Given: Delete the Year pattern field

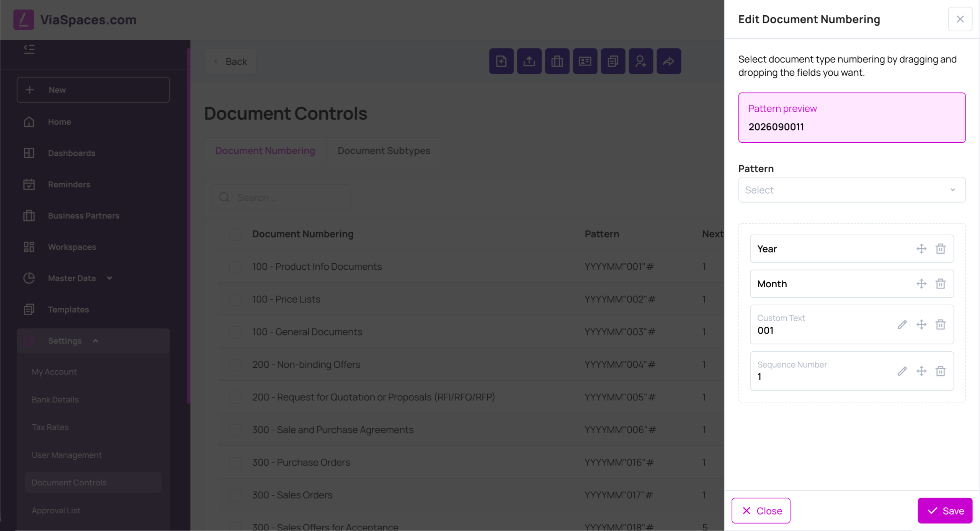Looking at the screenshot, I should [x=940, y=249].
